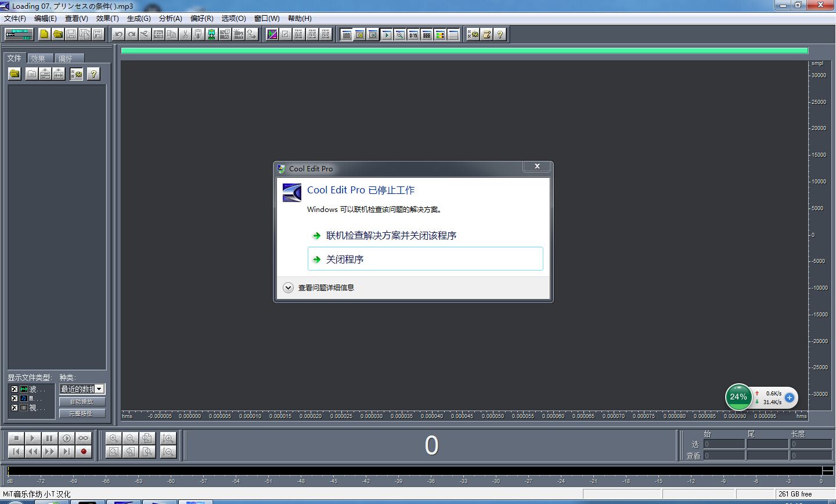This screenshot has width=836, height=504.
Task: Select the 文件 tab in the left panel
Action: click(x=15, y=58)
